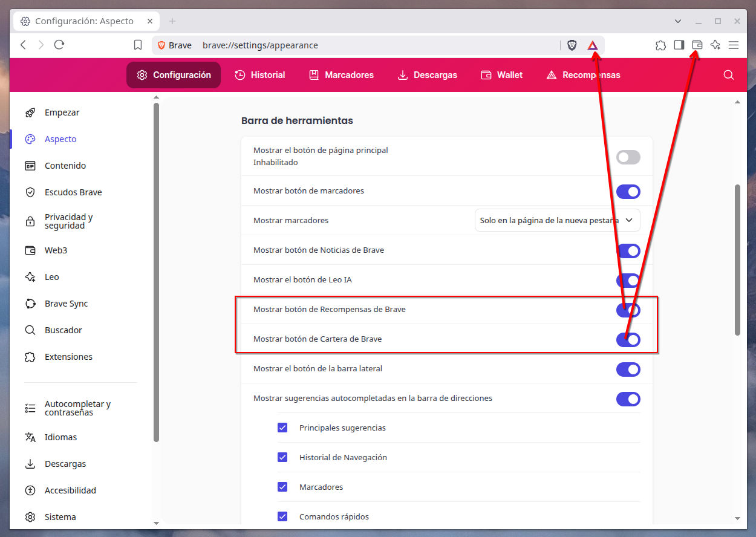Image resolution: width=756 pixels, height=537 pixels.
Task: Open the Brave Wallet icon in browser toolbar
Action: 697,45
